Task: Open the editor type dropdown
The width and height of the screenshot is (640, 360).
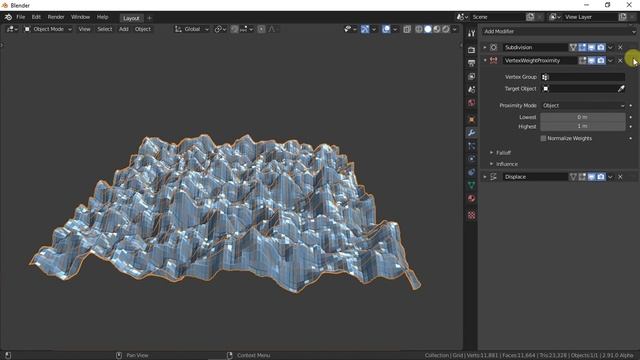Action: click(x=11, y=29)
